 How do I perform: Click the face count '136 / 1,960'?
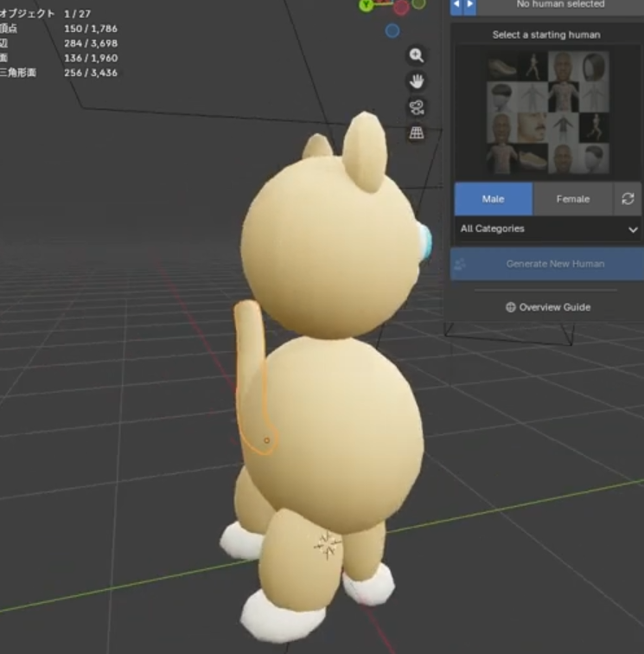(91, 58)
